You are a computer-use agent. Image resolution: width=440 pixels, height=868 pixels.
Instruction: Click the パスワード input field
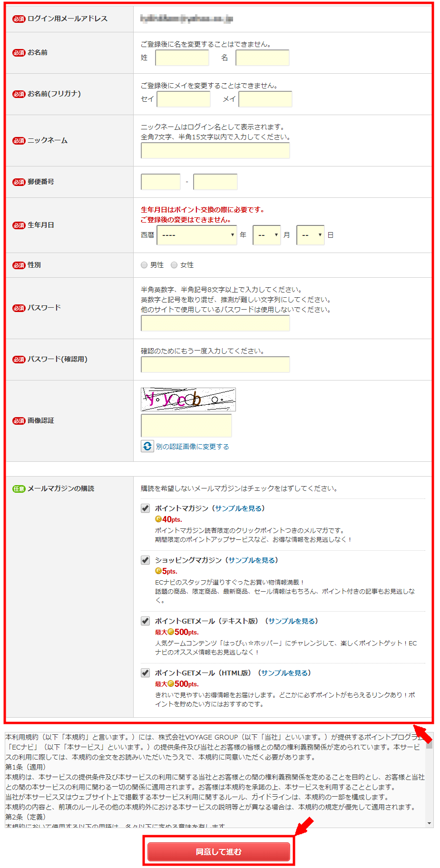point(215,323)
